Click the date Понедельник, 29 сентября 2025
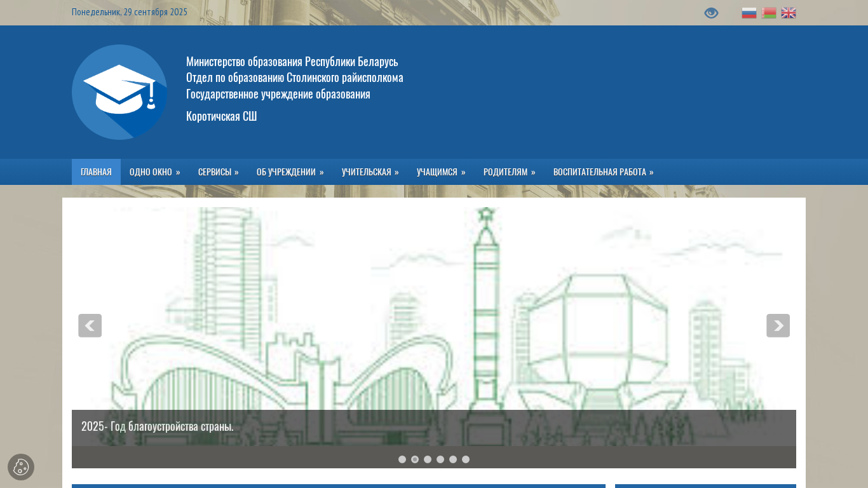 (x=130, y=12)
